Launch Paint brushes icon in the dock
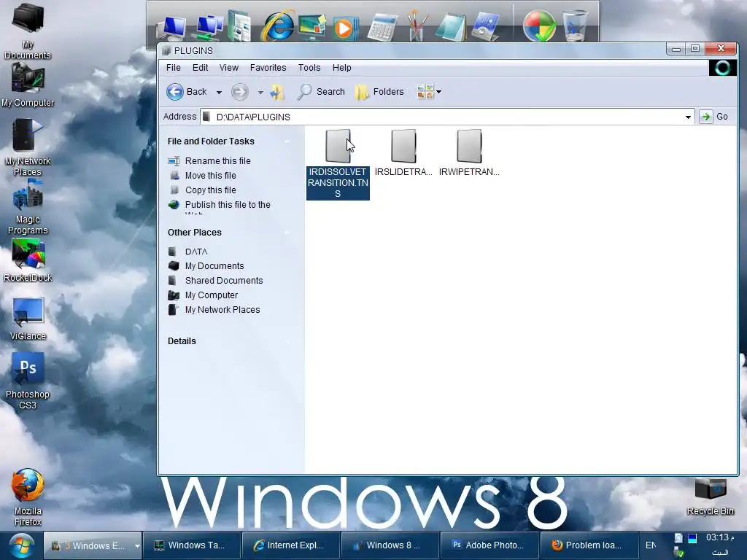The height and width of the screenshot is (560, 747). tap(417, 26)
